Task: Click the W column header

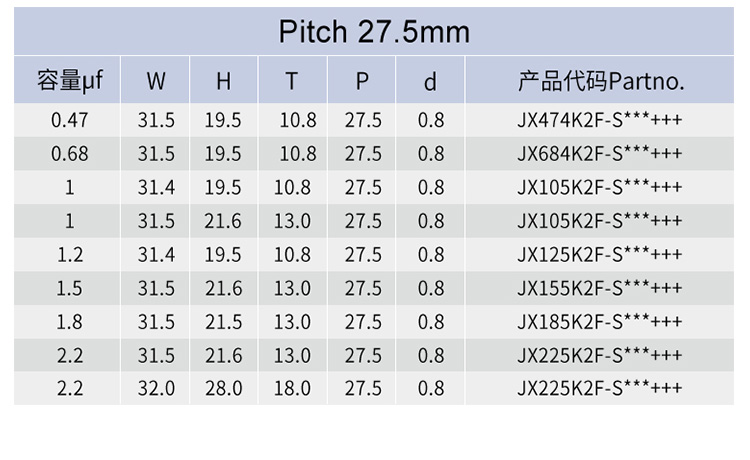Action: 156,81
